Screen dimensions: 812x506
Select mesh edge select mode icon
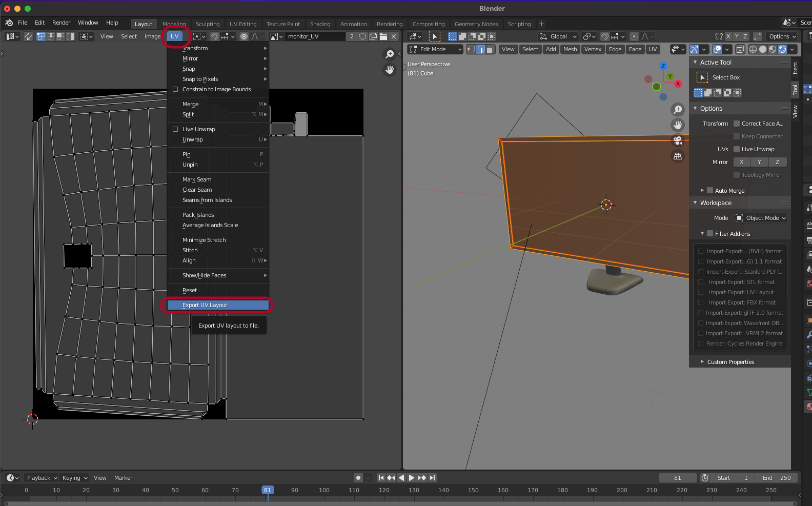coord(481,49)
